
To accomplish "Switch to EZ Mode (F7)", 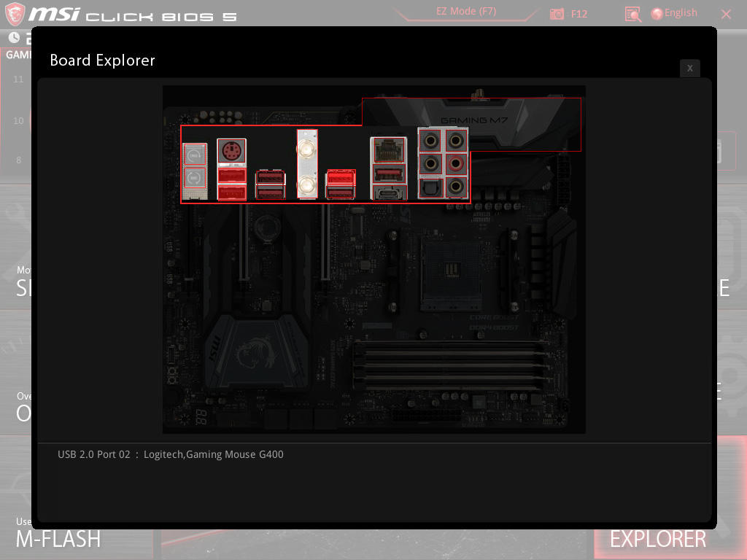I will 466,12.
